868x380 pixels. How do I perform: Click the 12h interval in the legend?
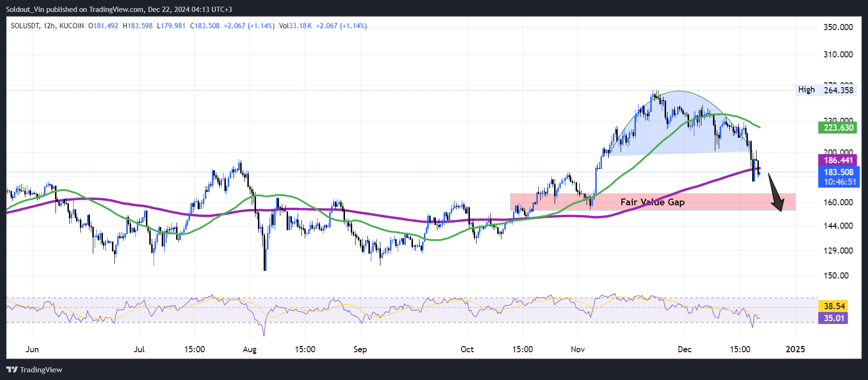point(49,26)
